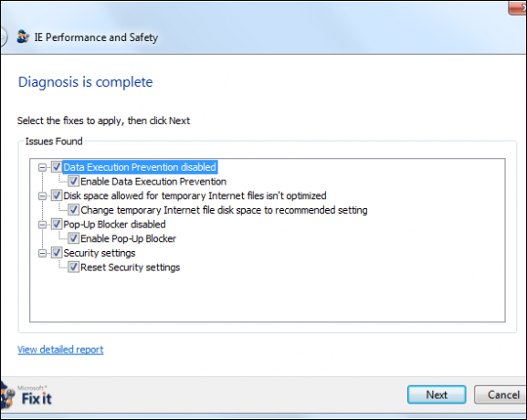Uncheck Pop-Up Blocker disabled checkbox
Viewport: 527px width, 420px height.
pos(57,224)
